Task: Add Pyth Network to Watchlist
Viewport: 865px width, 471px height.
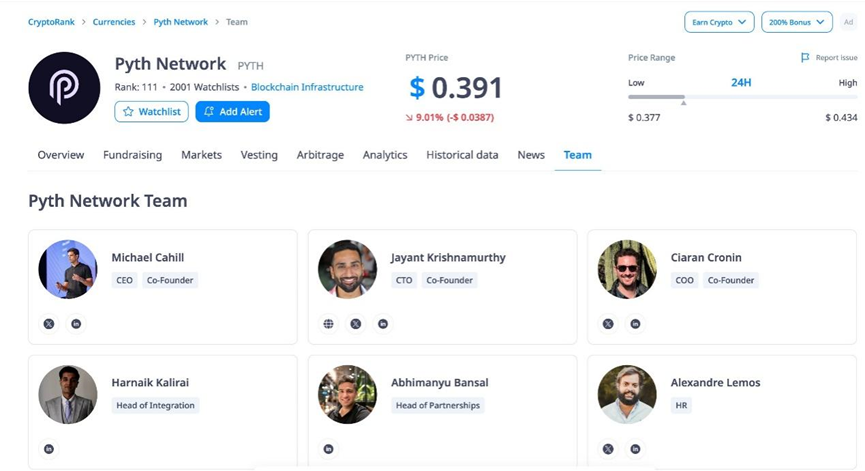Action: tap(151, 112)
